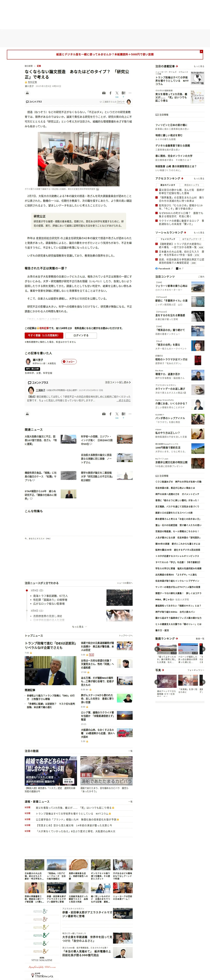Click もっと見る beside アクセスランキング
Image resolution: width=210 pixels, height=980 pixels.
[199, 178]
